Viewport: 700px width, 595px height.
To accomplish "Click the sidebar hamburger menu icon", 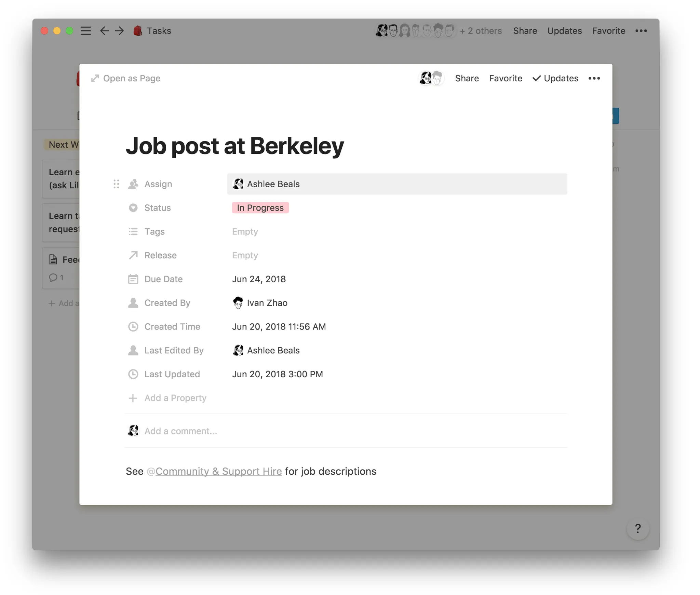I will 86,31.
